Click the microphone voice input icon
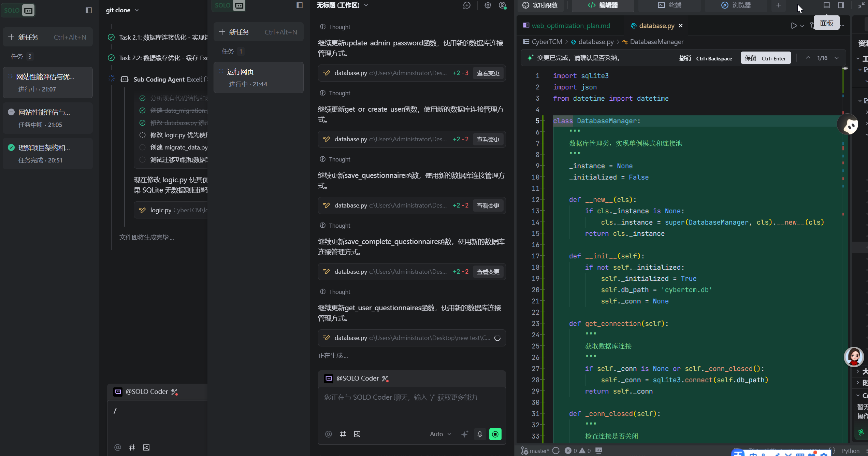 coord(480,434)
